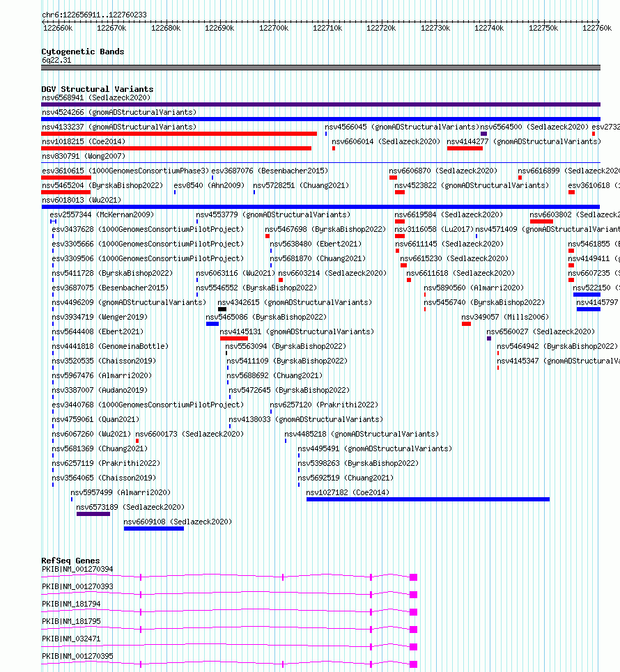Click the nsv3564065 (Chaisson2019) label
This screenshot has height=672, width=620.
(104, 478)
